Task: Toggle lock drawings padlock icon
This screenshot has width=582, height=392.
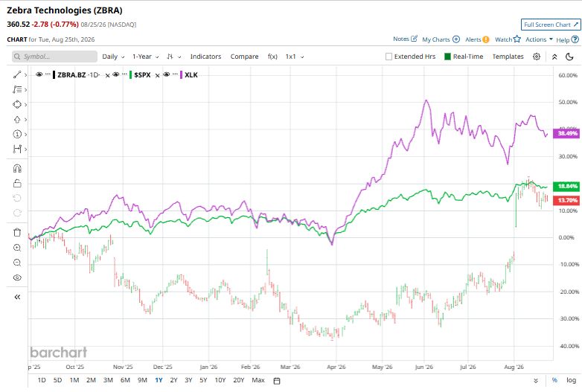Action: [17, 184]
